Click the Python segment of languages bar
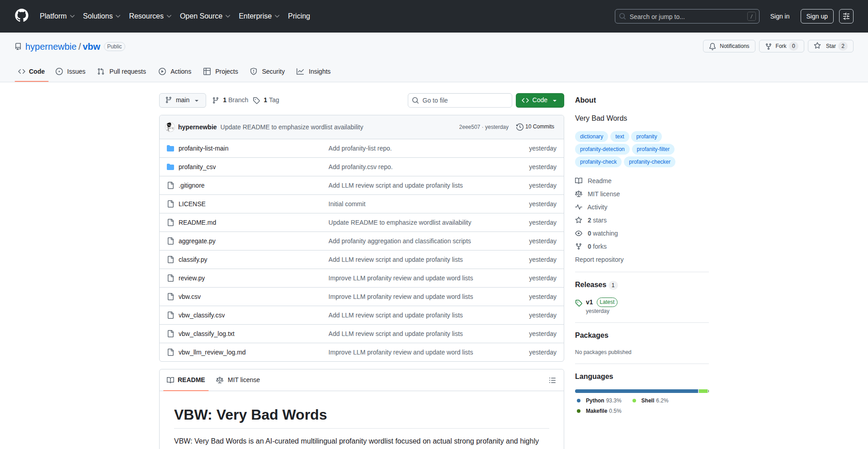Screen dimensions: 868x449 tap(636, 391)
